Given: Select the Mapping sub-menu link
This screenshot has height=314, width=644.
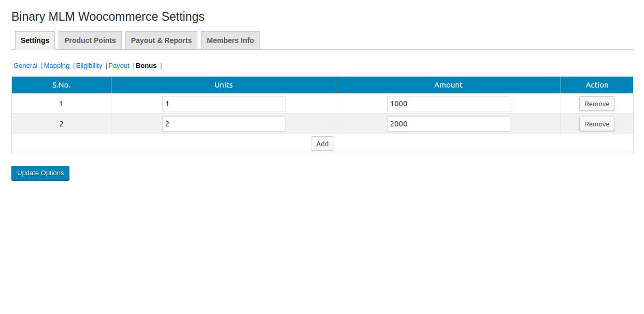Looking at the screenshot, I should tap(56, 66).
